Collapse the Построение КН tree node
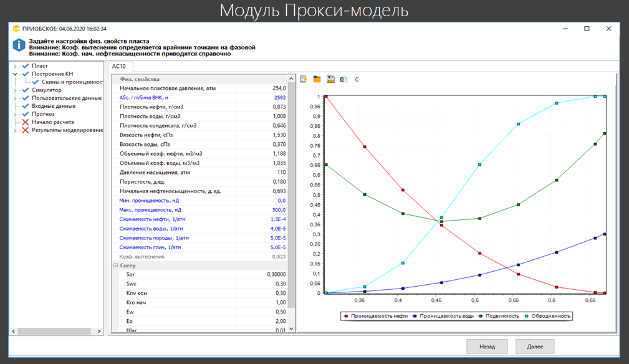Viewport: 629px width, 364px height. coord(15,74)
